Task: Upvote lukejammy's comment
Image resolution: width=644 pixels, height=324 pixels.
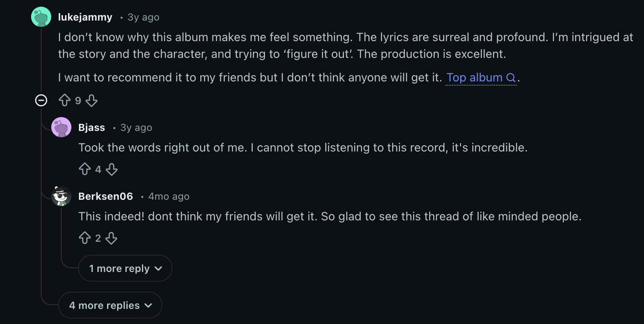Action: coord(65,100)
